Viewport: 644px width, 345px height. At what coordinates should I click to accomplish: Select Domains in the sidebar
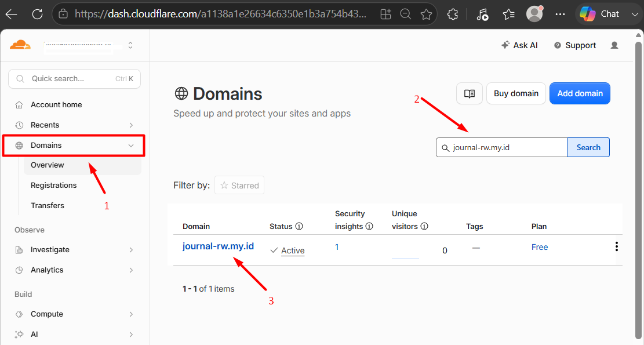coord(46,146)
